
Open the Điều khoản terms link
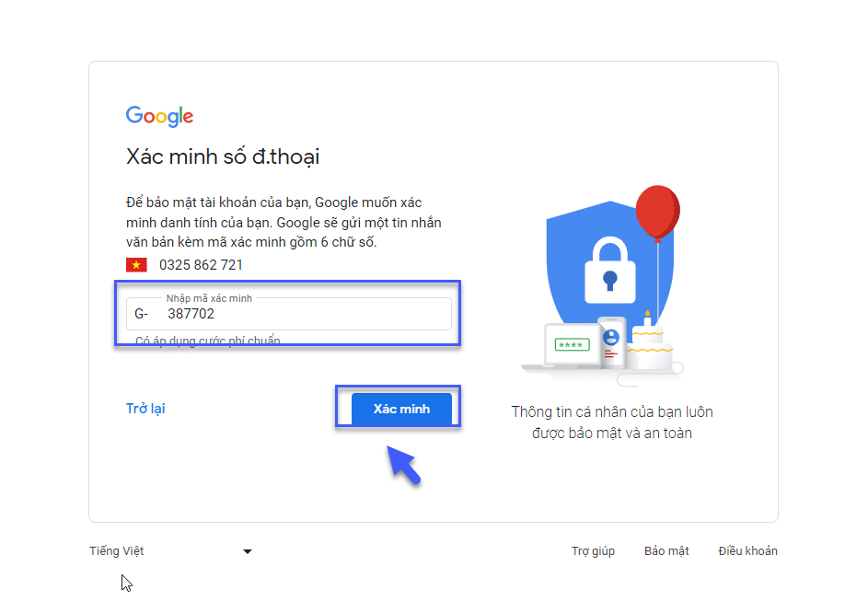pyautogui.click(x=747, y=551)
